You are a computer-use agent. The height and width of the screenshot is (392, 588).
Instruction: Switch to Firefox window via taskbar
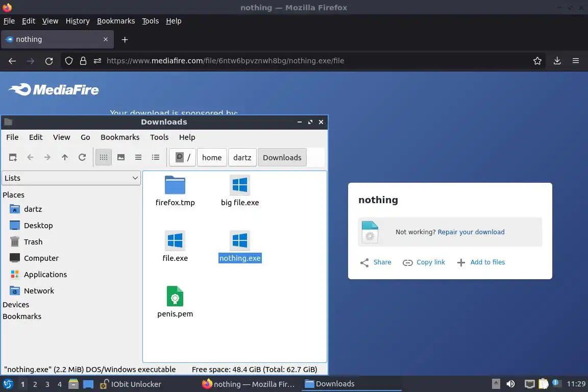tap(249, 384)
